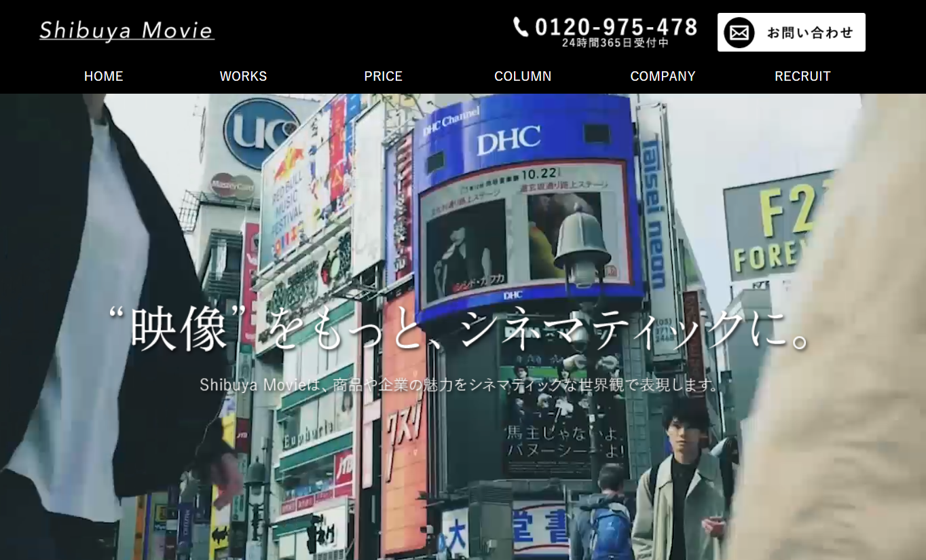926x560 pixels.
Task: Click the hero background video area
Action: pos(462,475)
